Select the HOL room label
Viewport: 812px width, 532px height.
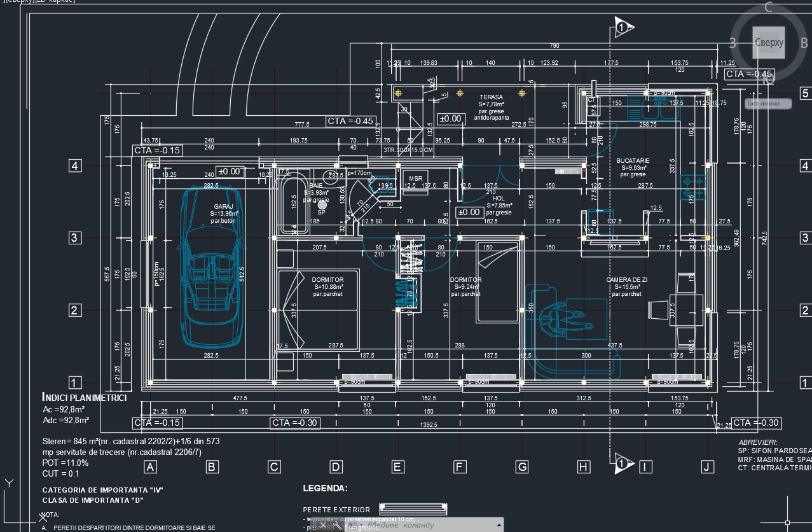click(499, 206)
